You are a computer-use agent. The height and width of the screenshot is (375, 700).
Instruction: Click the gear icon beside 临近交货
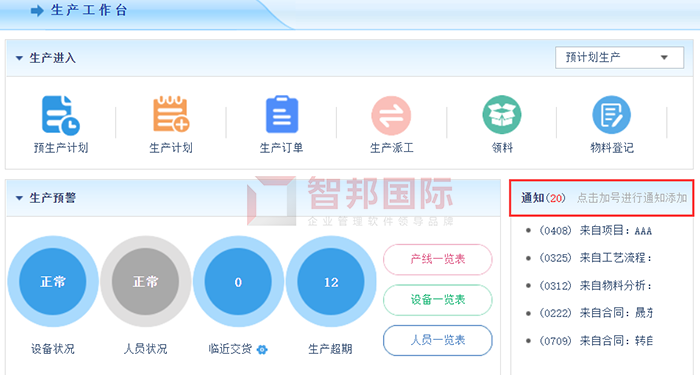click(262, 349)
